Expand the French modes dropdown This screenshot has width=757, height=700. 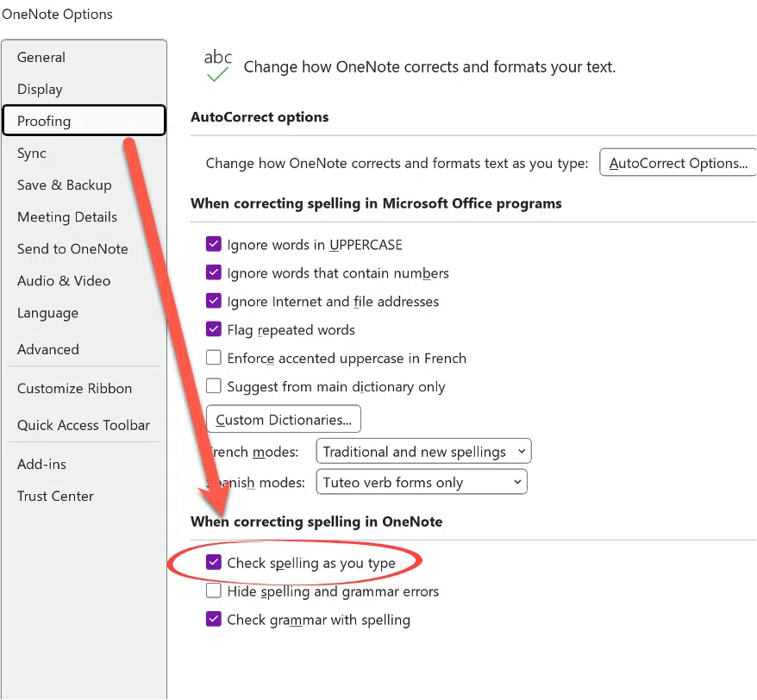(x=423, y=451)
